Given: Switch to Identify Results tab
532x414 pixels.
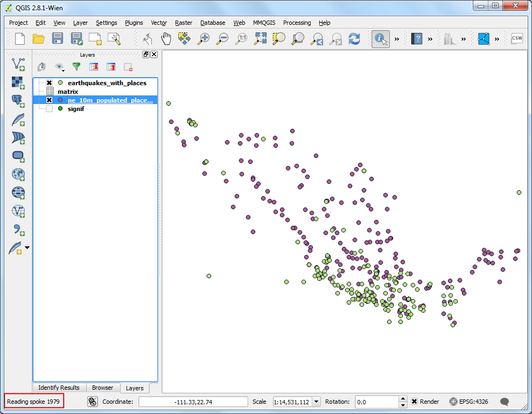Looking at the screenshot, I should (59, 388).
